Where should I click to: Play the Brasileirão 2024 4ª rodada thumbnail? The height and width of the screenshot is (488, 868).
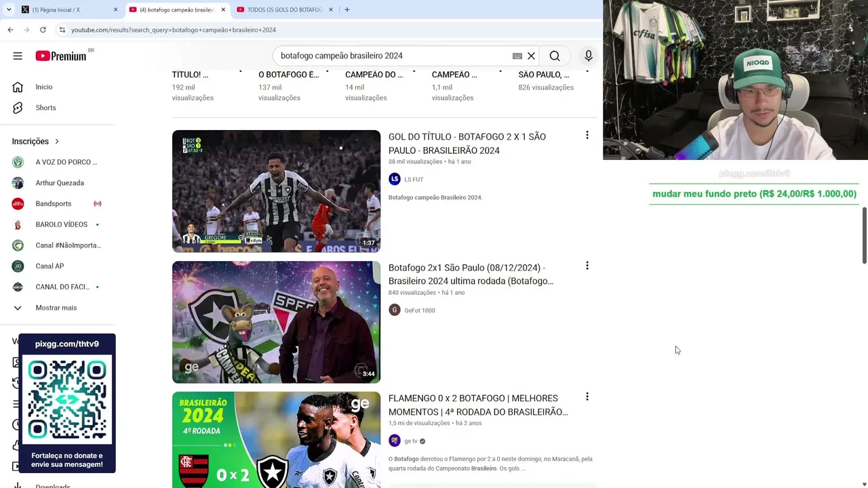(x=276, y=440)
